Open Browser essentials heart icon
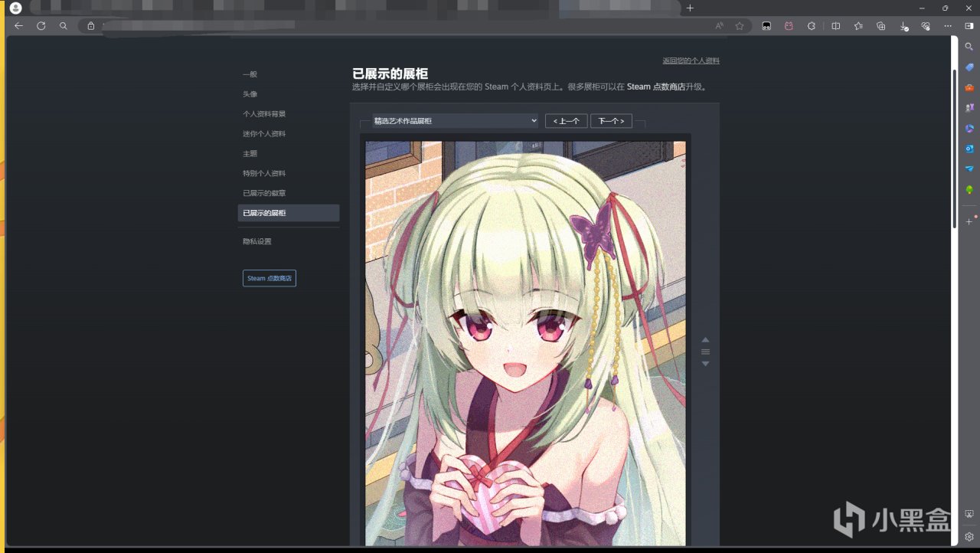980x553 pixels. pos(926,26)
